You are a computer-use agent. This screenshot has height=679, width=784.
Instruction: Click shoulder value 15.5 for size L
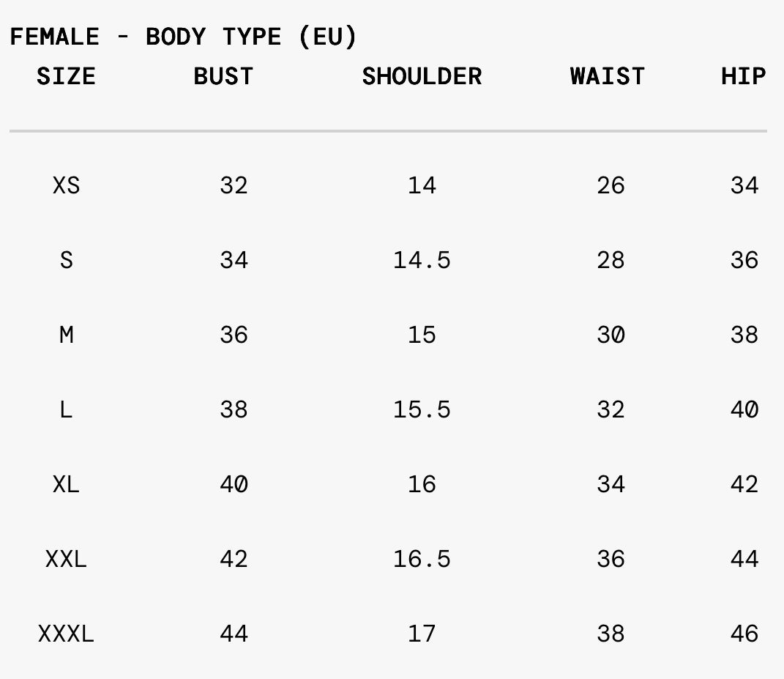coord(422,409)
